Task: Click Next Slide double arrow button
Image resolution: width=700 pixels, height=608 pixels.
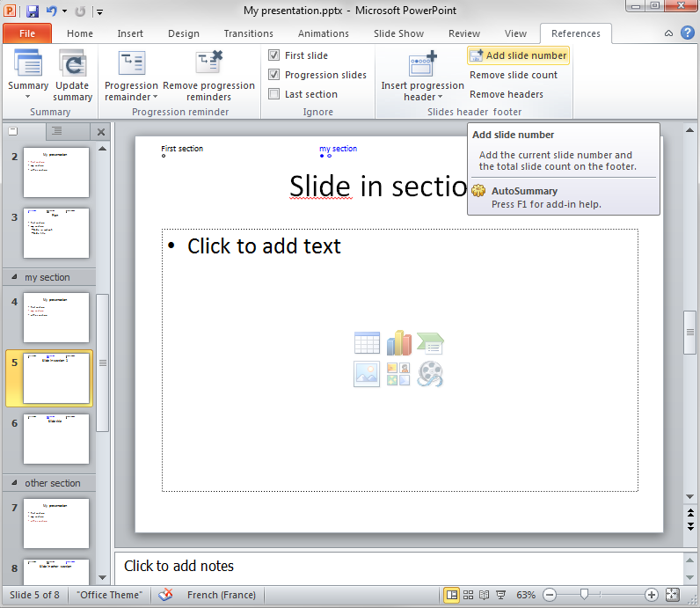Action: tap(690, 526)
